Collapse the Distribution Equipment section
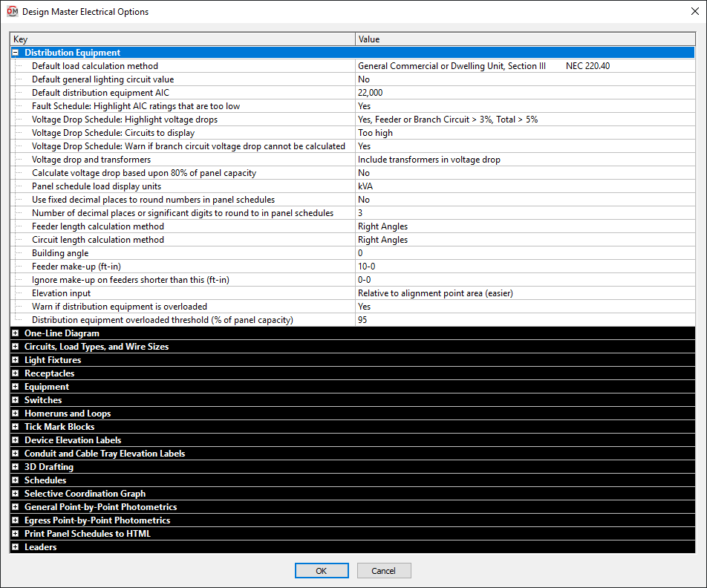 [16, 53]
